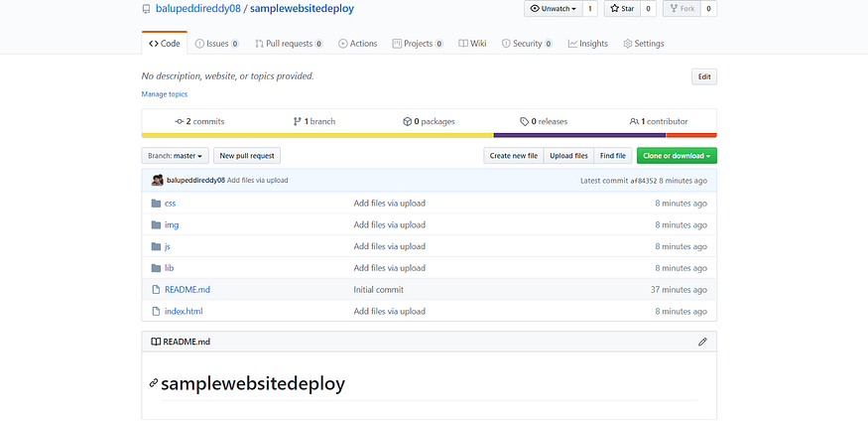Click the Create new file button

click(514, 156)
